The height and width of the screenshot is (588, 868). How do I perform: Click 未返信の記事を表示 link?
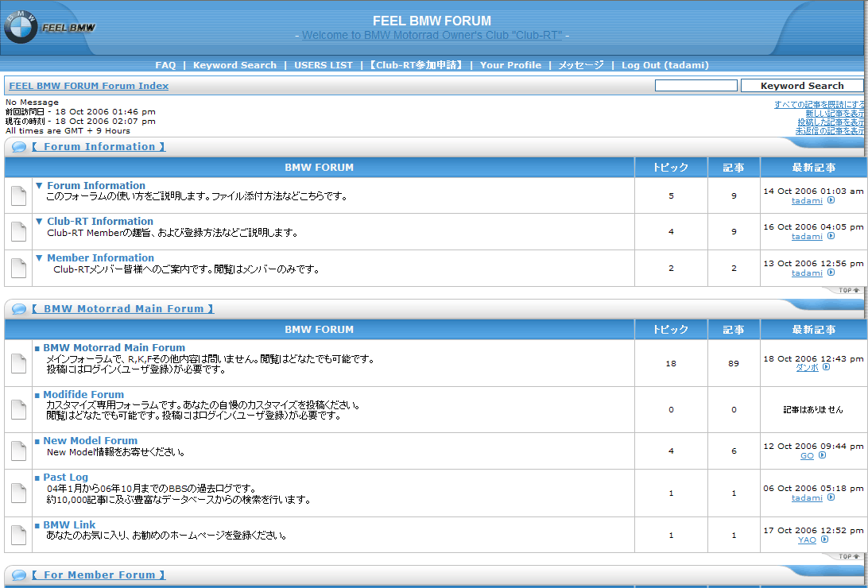830,131
